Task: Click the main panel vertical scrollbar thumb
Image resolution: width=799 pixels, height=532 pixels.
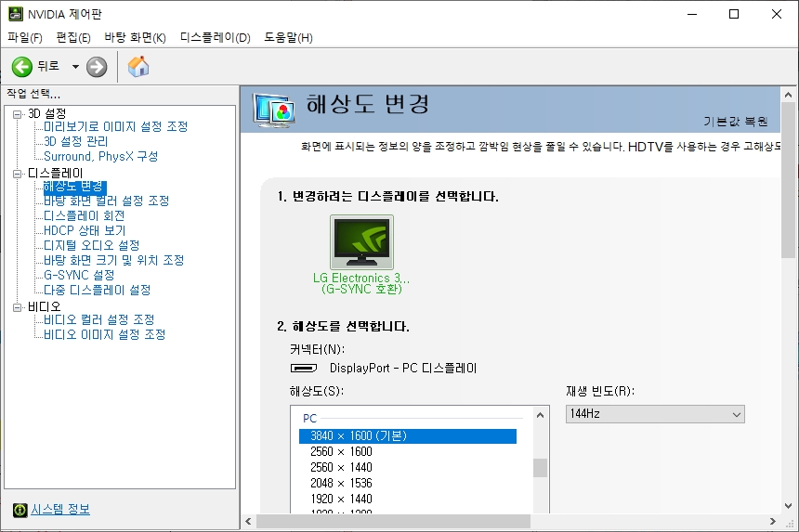Action: coord(788,181)
